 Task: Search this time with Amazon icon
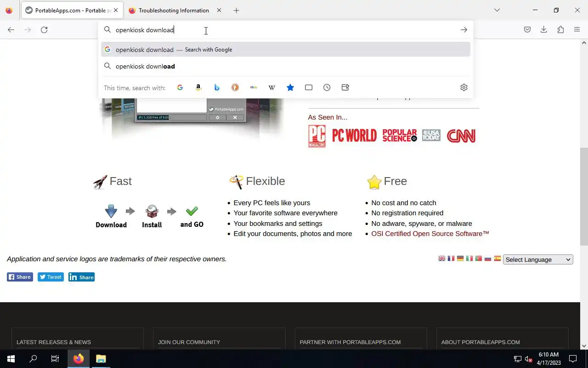(x=198, y=87)
